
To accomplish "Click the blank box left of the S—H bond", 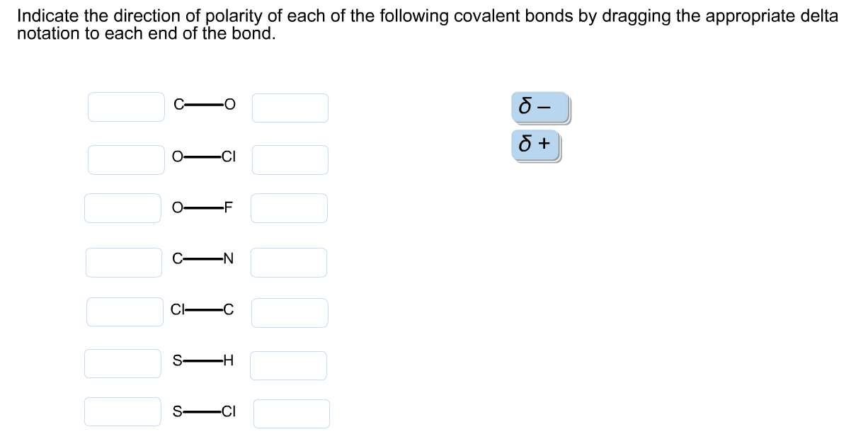I will pos(122,364).
